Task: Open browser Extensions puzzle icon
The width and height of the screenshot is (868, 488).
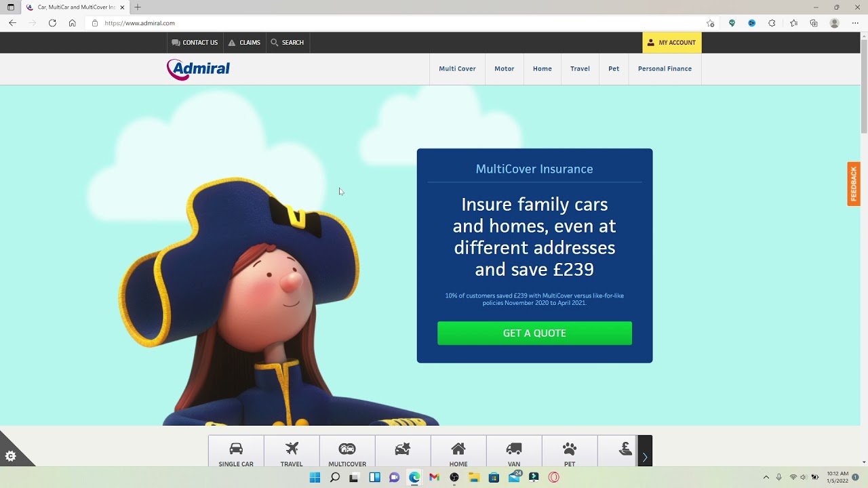Action: (772, 23)
